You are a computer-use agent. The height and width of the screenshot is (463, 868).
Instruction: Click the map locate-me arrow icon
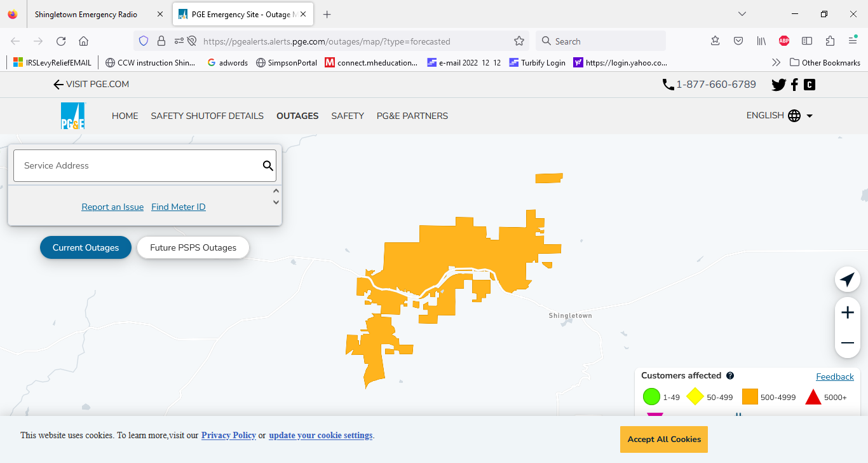847,279
